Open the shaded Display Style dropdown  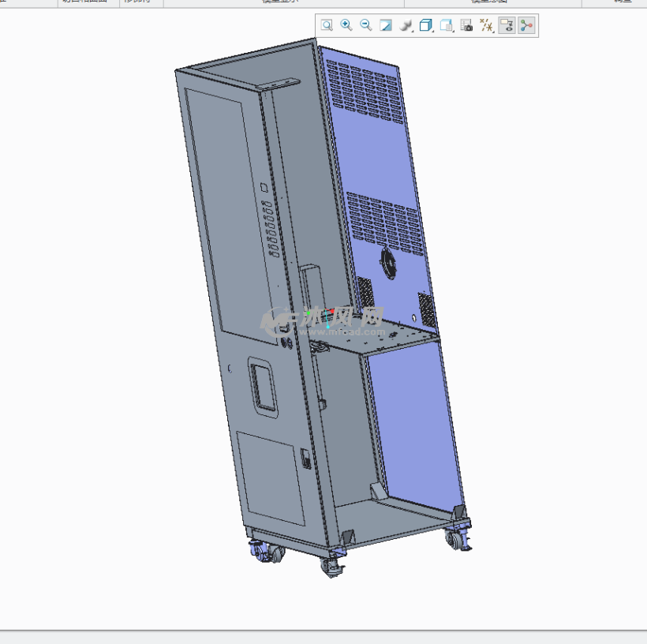coord(406,25)
